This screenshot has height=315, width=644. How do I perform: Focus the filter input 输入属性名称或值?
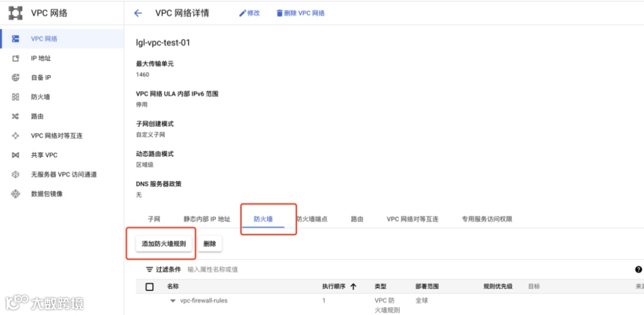pyautogui.click(x=212, y=270)
